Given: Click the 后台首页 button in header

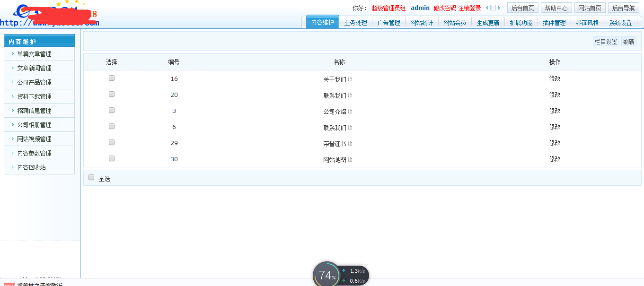Looking at the screenshot, I should tap(522, 8).
